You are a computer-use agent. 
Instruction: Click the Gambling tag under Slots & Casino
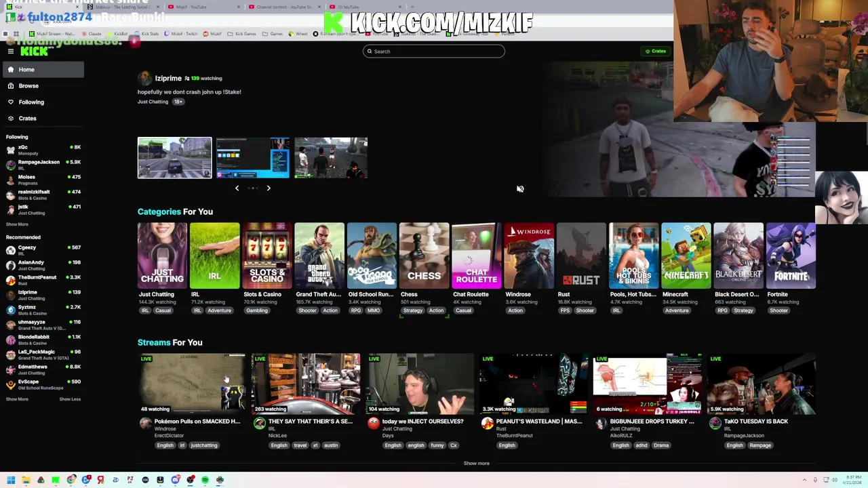click(257, 310)
